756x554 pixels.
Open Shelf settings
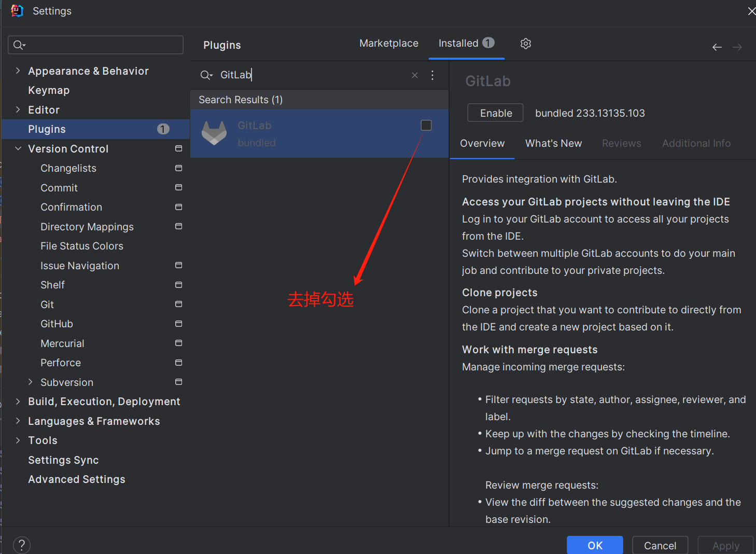tap(52, 285)
